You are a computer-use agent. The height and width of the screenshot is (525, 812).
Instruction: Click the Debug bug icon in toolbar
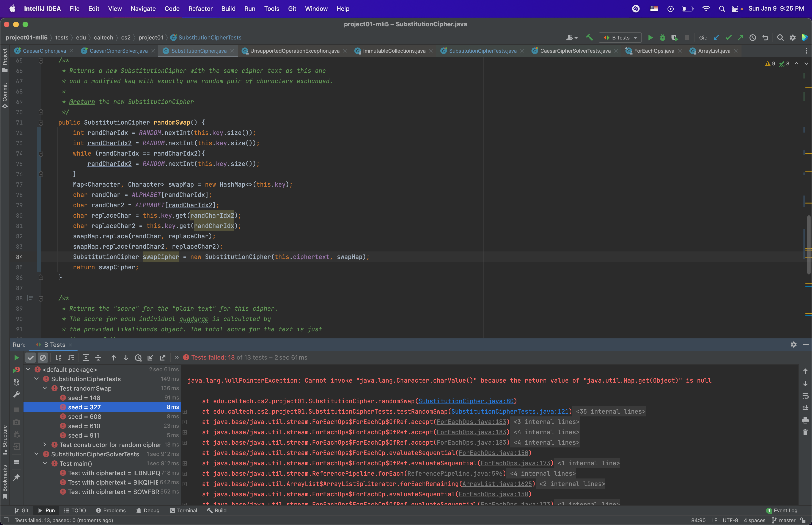[x=662, y=38]
